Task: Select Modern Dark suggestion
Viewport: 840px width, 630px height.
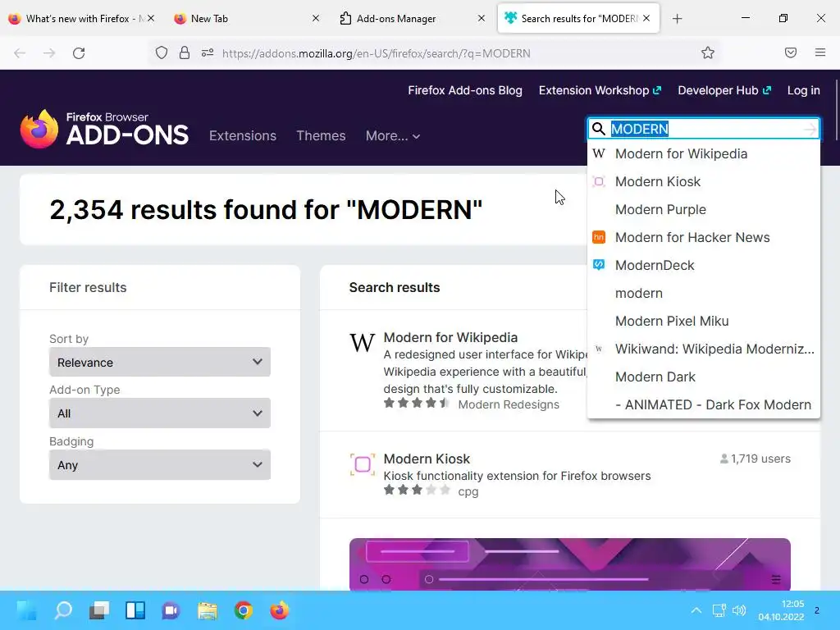Action: tap(703, 377)
